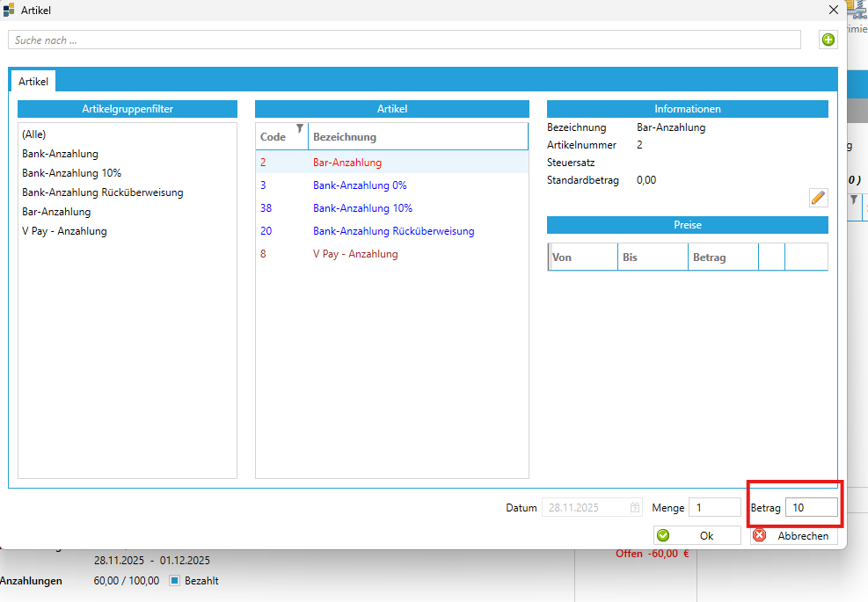Click the pencil edit icon in Informationen

coord(819,198)
